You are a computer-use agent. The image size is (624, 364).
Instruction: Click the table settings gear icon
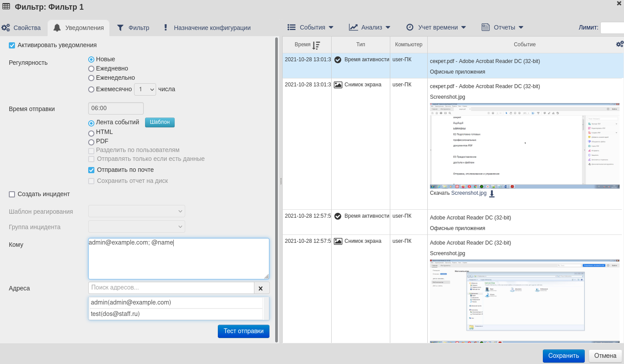click(x=620, y=44)
